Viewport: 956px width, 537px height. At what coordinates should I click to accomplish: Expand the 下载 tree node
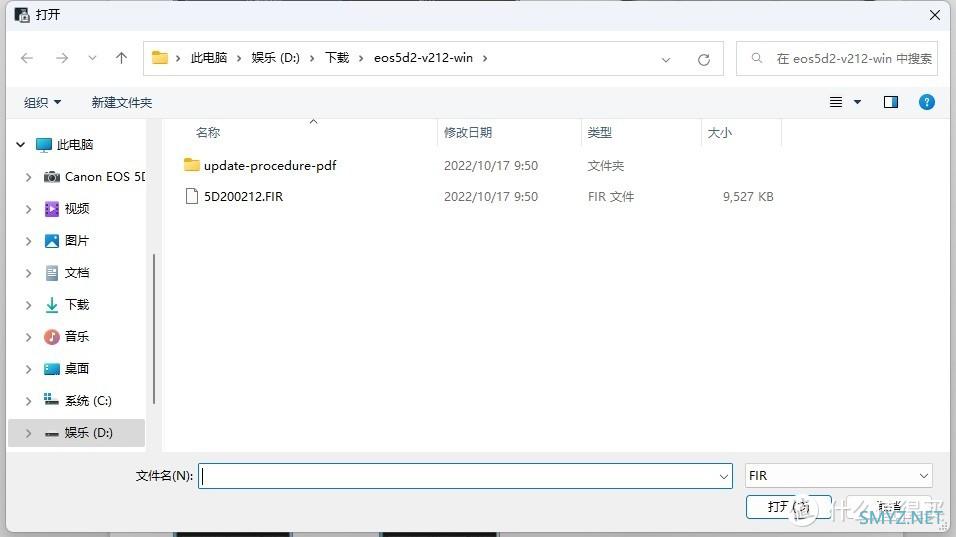click(28, 304)
